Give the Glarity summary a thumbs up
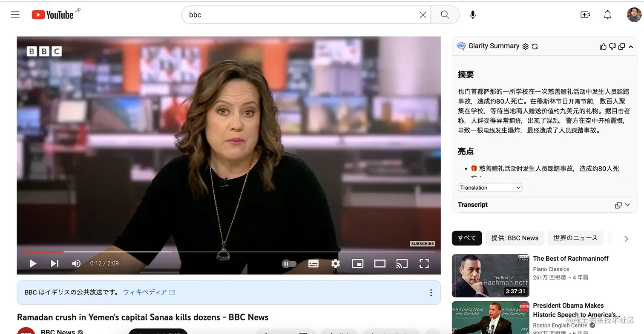 point(603,46)
